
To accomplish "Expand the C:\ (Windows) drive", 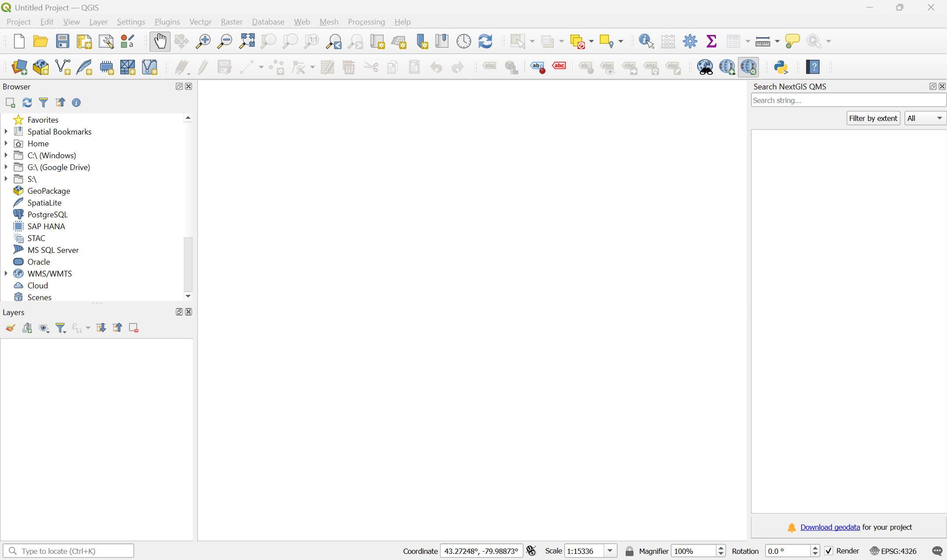I will (6, 155).
